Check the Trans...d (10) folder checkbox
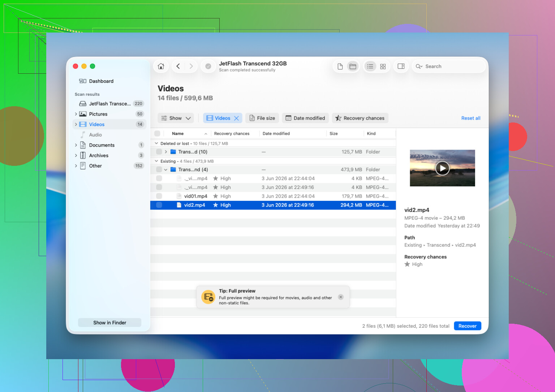The image size is (555, 392). [x=159, y=152]
